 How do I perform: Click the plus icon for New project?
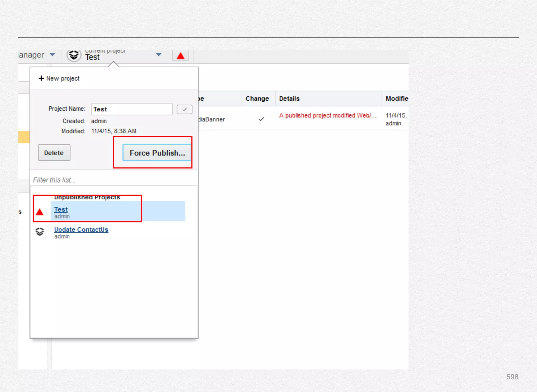click(x=41, y=78)
